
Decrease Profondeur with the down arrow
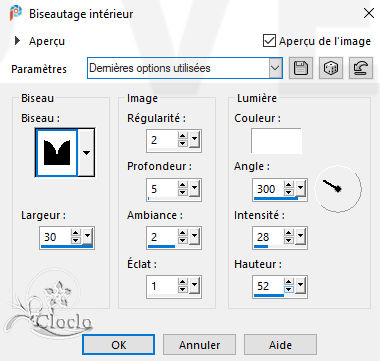pos(183,193)
